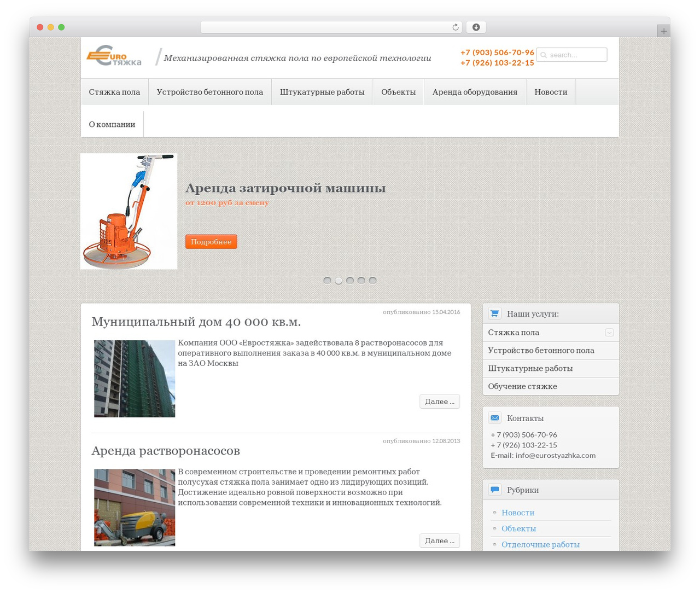Click the browser address bar
The width and height of the screenshot is (700, 593).
coord(331,27)
